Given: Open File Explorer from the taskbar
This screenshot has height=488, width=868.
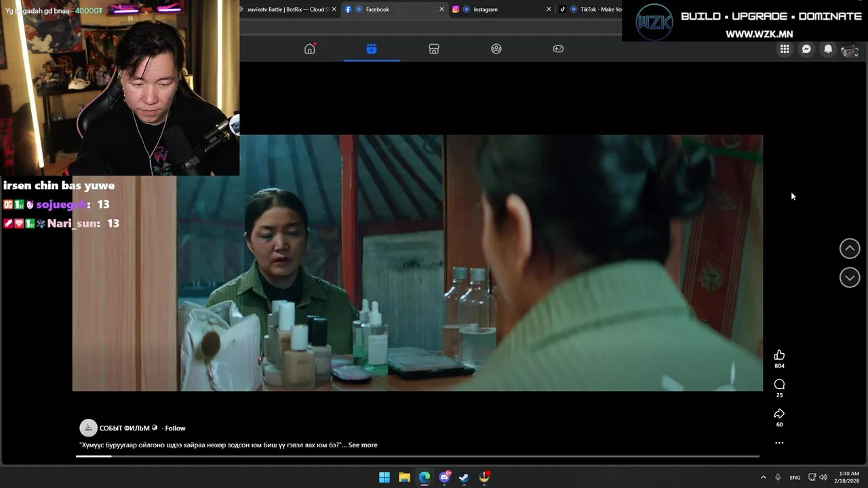Looking at the screenshot, I should [x=404, y=477].
